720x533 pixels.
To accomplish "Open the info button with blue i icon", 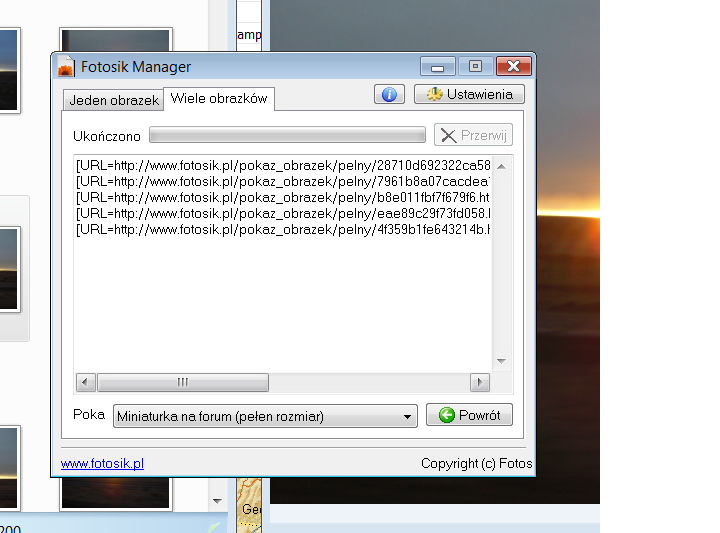I will pyautogui.click(x=389, y=94).
